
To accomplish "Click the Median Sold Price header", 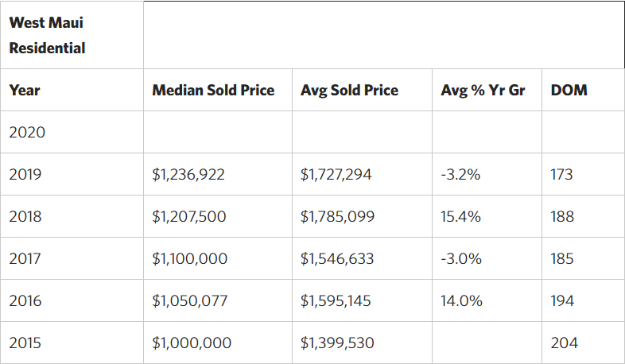I will click(x=213, y=90).
